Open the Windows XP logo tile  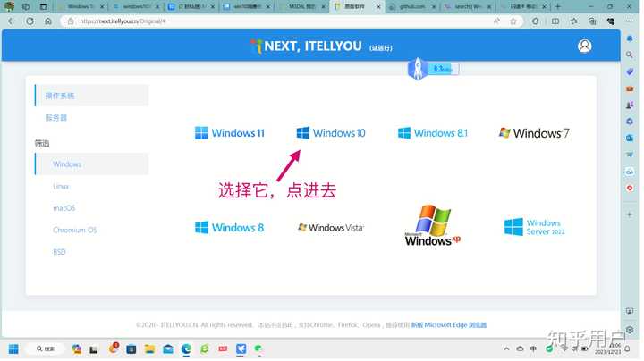(x=433, y=225)
